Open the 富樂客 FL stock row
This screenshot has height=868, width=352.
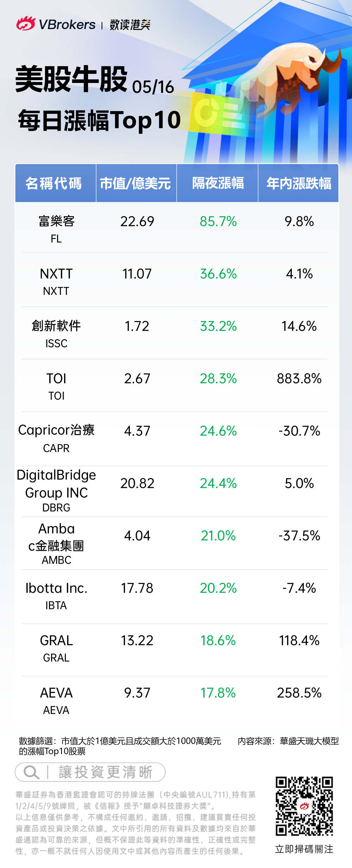[x=56, y=228]
